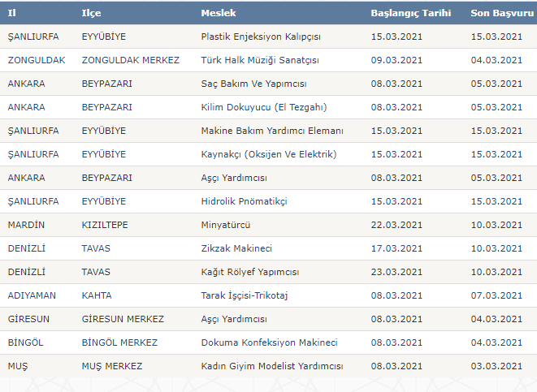Screen dimensions: 537x392
Task: Select Kadın Giyim Modelist Yardımcısı row
Action: (x=272, y=366)
